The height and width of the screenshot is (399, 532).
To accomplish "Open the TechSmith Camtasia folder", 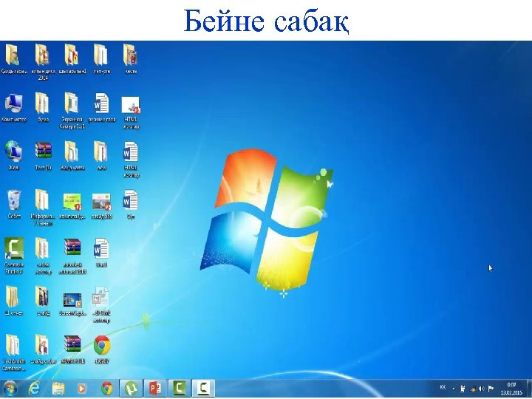I will 13,353.
